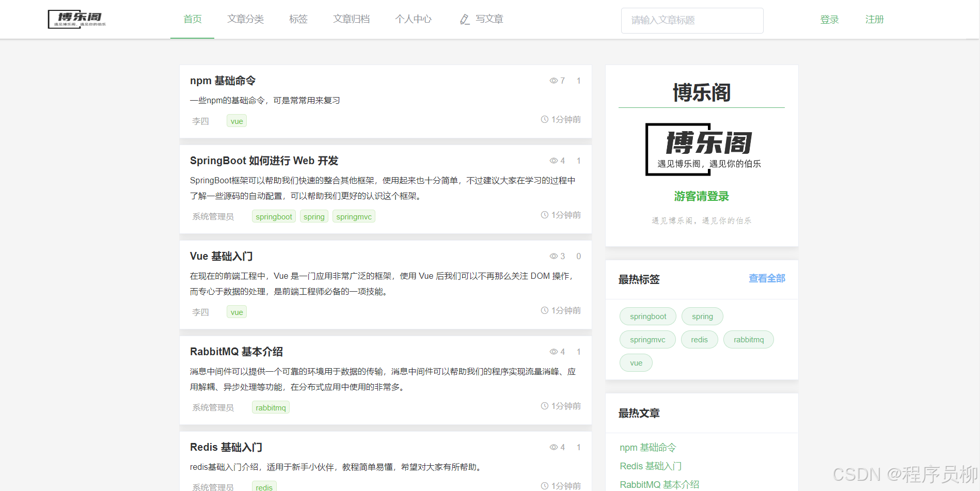Click 查看全部 in the 最热标签 panel
980x491 pixels.
tap(767, 278)
